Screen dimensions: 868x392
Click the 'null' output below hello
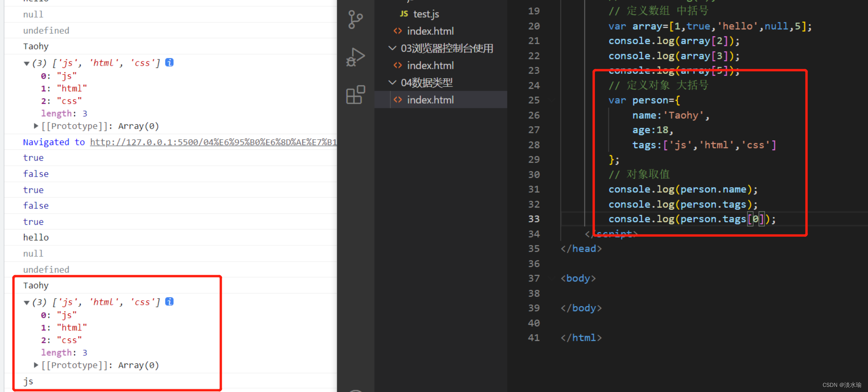pos(33,254)
